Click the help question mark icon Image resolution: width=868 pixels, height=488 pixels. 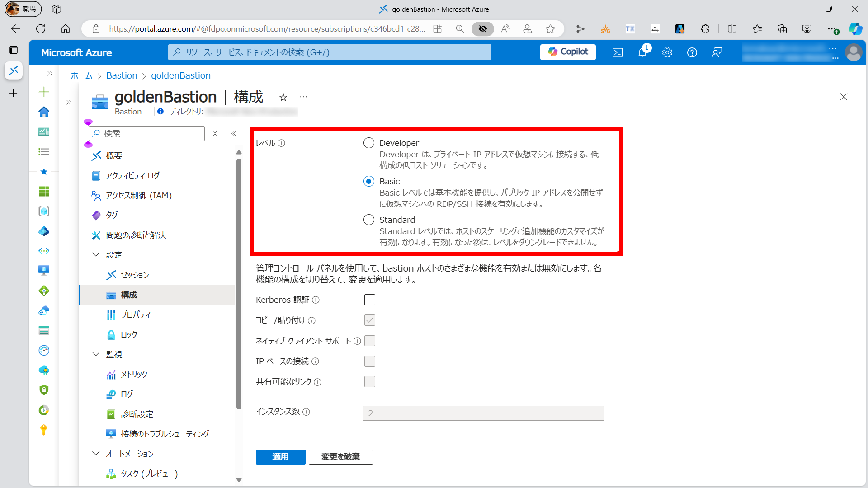692,52
